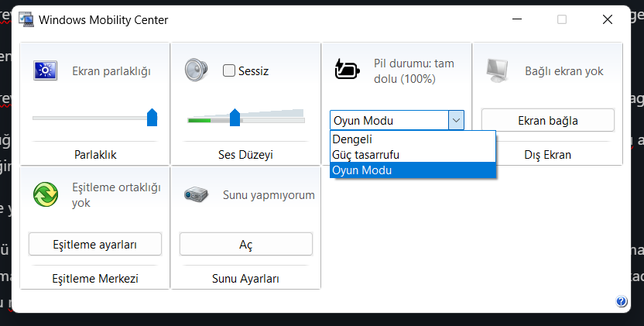Select Dengeli from the power plan list

(413, 139)
